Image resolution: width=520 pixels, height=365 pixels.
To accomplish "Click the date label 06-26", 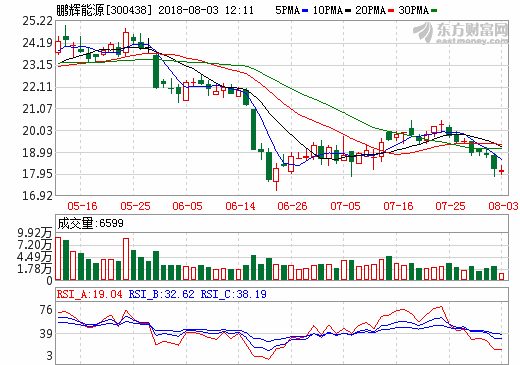I will (x=292, y=206).
